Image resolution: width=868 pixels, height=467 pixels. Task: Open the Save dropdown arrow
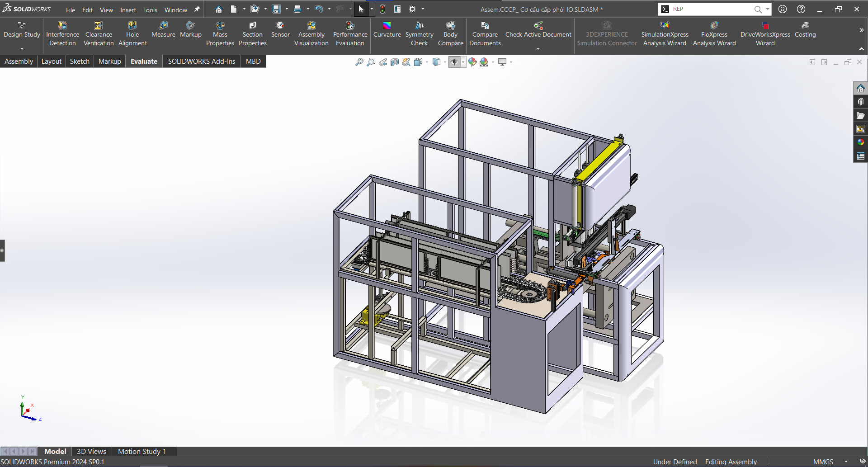287,9
